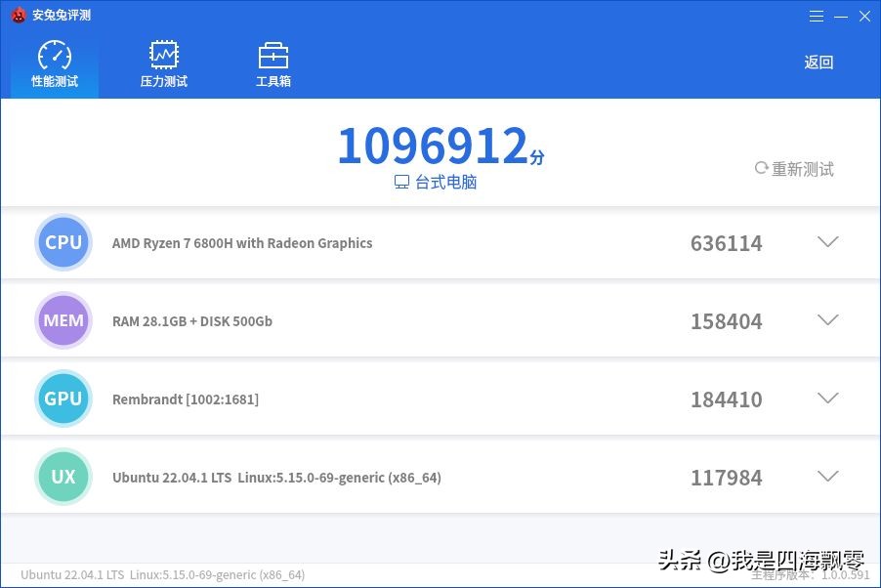Click the 返回 (back) button
881x588 pixels.
(818, 62)
